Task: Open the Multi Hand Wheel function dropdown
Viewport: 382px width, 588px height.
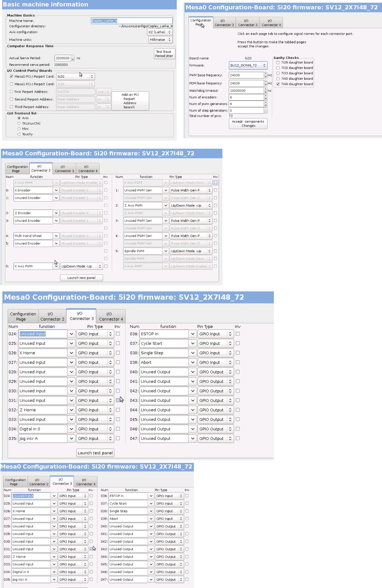Action: (x=56, y=236)
